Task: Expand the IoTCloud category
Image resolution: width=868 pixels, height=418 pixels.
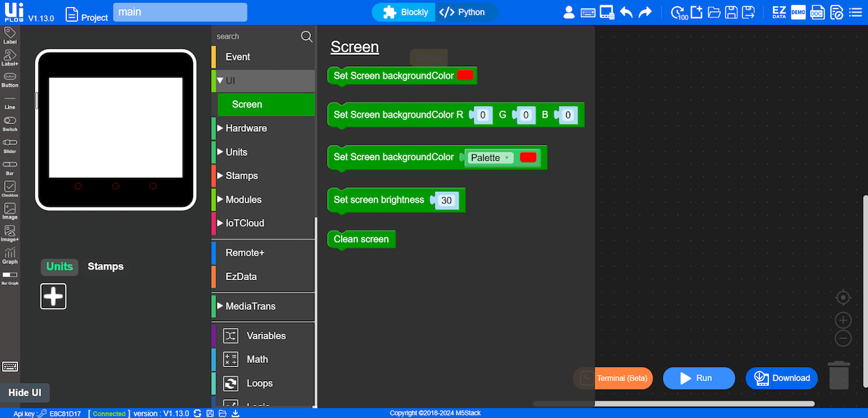Action: pyautogui.click(x=220, y=223)
